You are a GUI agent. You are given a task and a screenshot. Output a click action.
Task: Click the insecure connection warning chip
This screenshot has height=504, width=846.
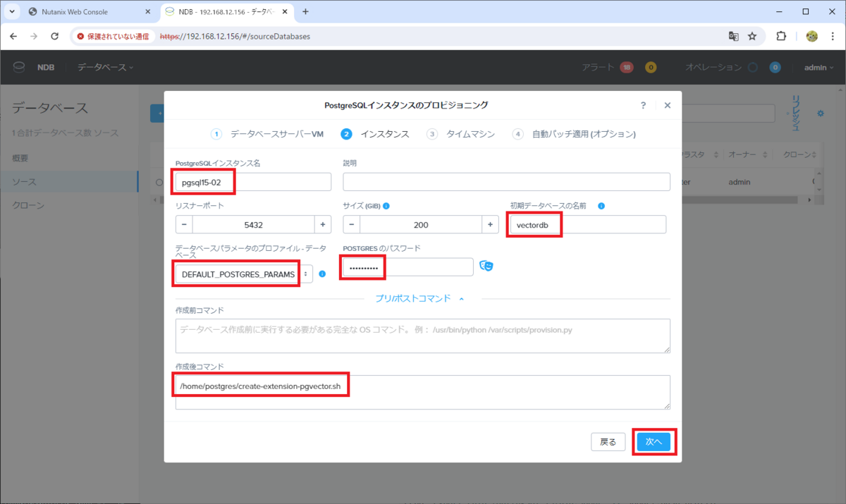click(113, 36)
